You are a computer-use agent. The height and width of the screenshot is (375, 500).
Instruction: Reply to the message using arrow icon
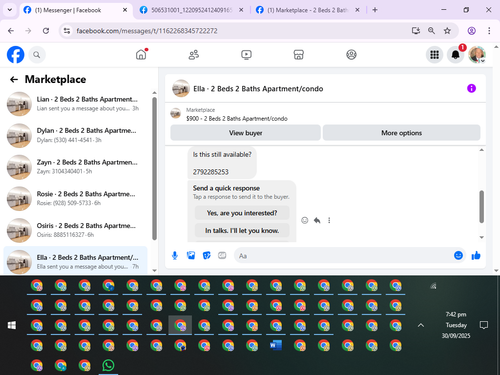(317, 220)
